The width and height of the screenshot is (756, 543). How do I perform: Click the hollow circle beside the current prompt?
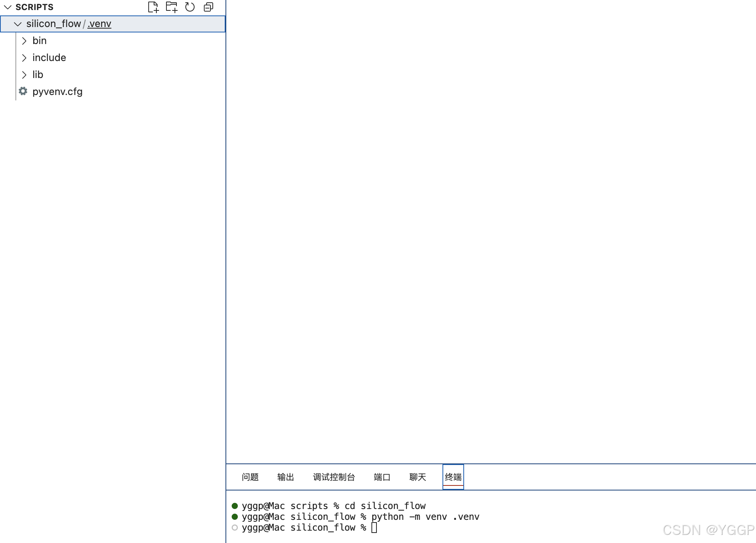pos(235,528)
